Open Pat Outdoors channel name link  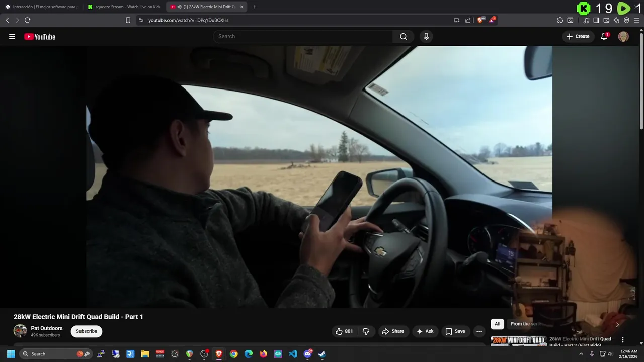47,328
